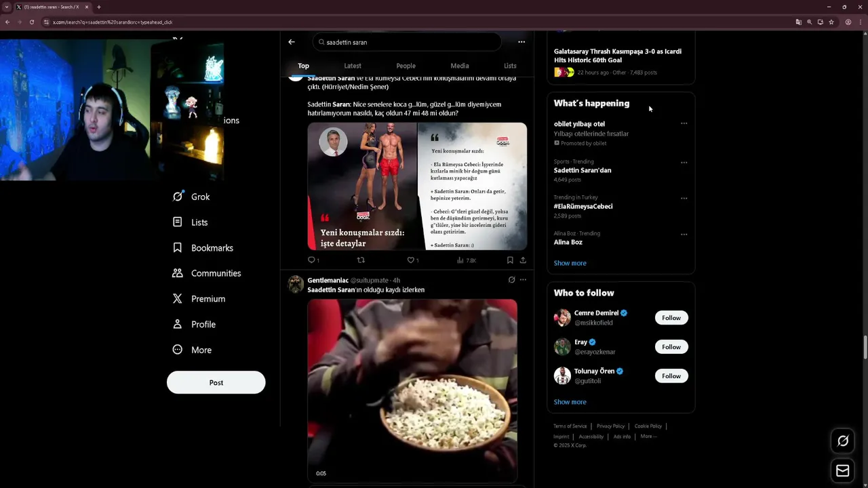The height and width of the screenshot is (488, 868).
Task: Open the Grok sidebar icon
Action: coord(178,197)
